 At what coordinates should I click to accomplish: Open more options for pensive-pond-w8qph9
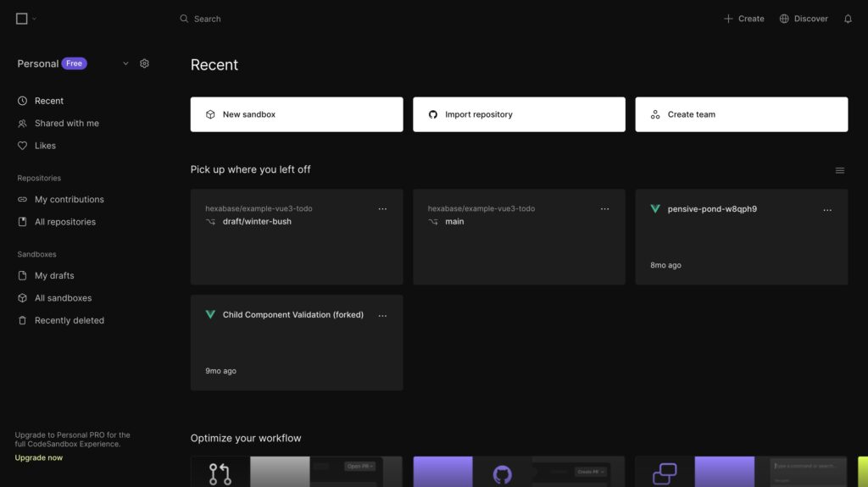827,209
